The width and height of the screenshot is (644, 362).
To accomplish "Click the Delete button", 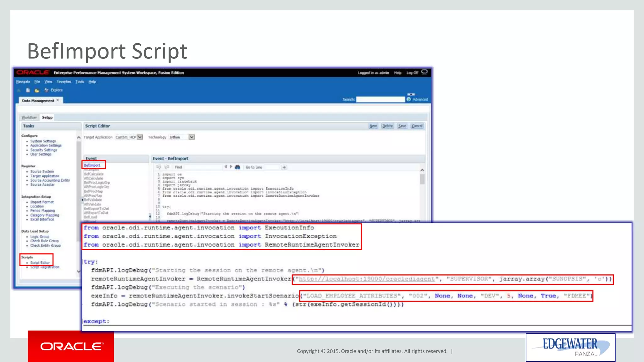I will pyautogui.click(x=387, y=126).
